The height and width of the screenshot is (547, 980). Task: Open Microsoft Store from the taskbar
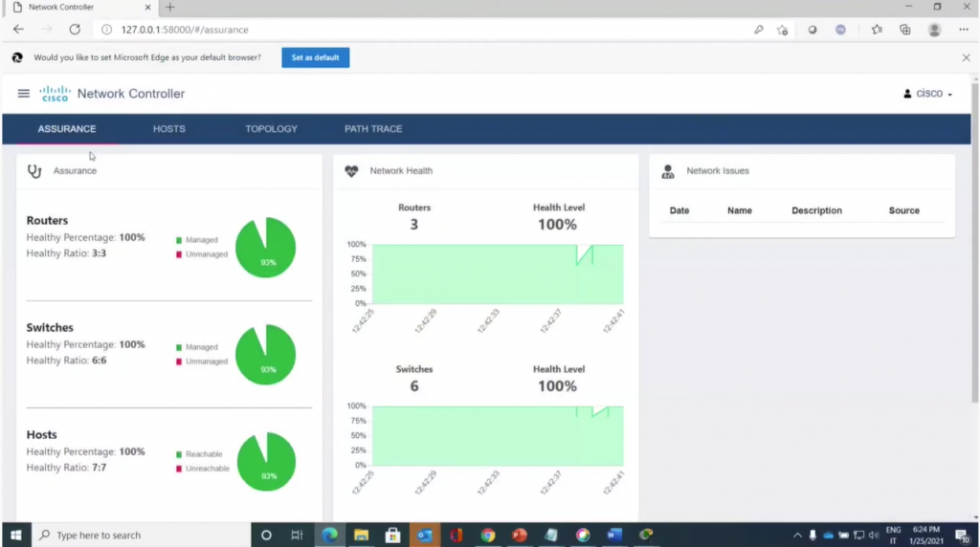pyautogui.click(x=392, y=536)
